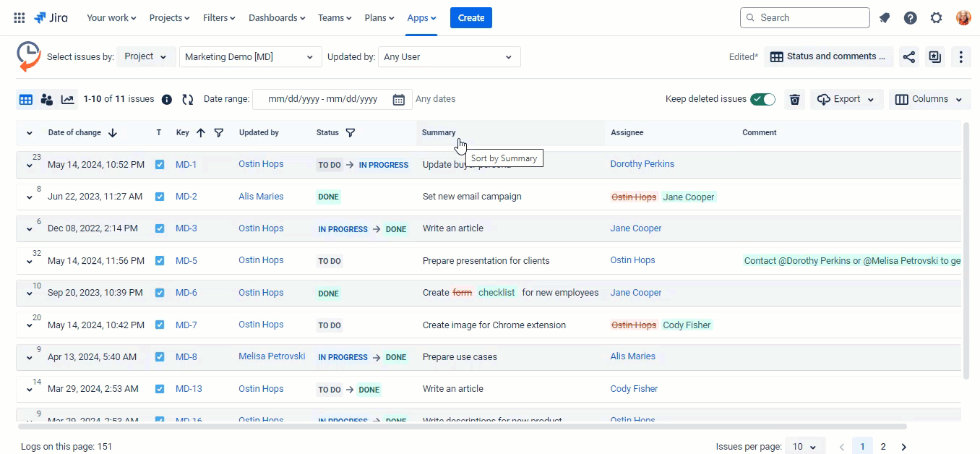Image resolution: width=980 pixels, height=454 pixels.
Task: Open the Export dropdown
Action: (847, 100)
